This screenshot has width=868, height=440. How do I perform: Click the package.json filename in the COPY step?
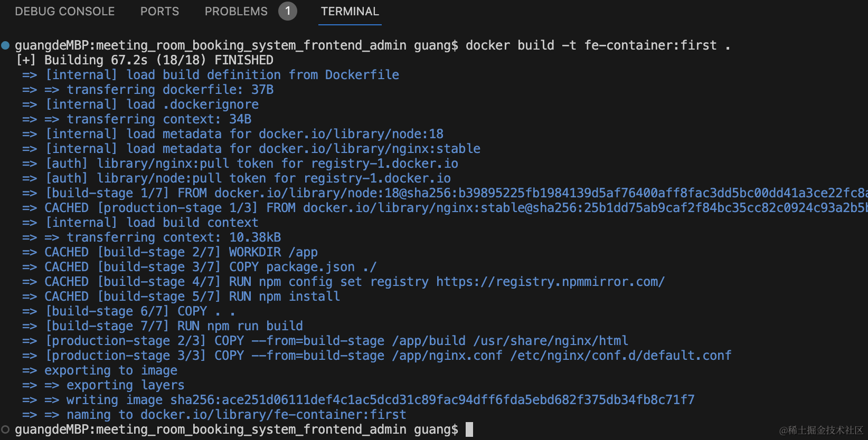pos(310,267)
